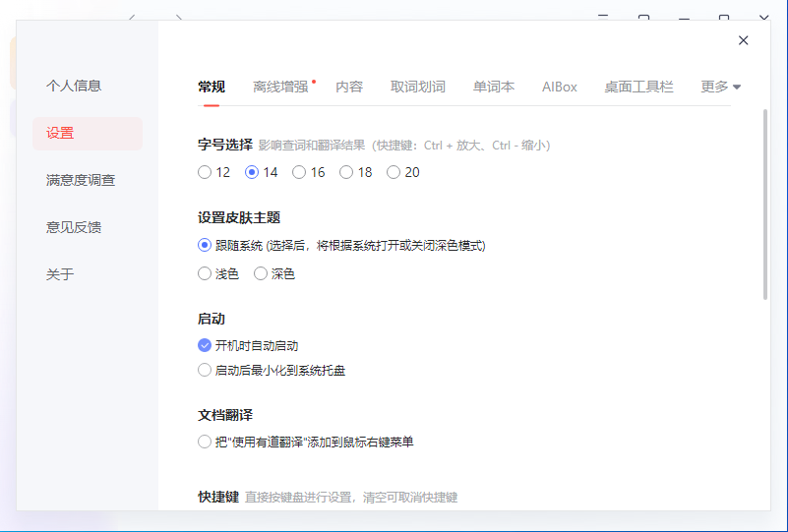Click the 字号选择 heading text
The height and width of the screenshot is (532, 788).
click(x=225, y=146)
